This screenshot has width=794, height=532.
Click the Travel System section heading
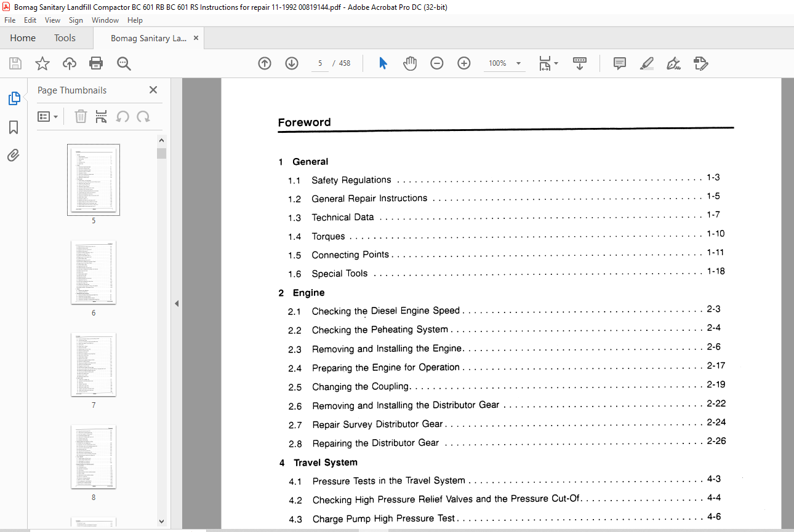[326, 463]
